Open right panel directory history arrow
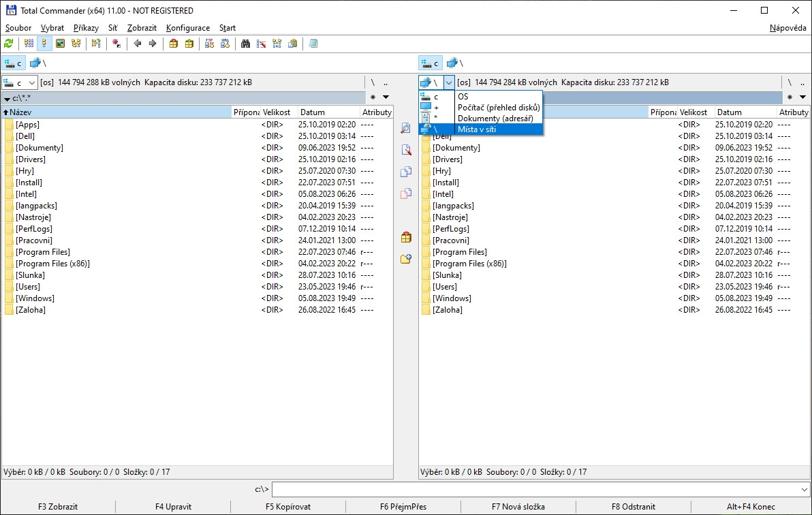Viewport: 812px width, 515px height. click(802, 97)
